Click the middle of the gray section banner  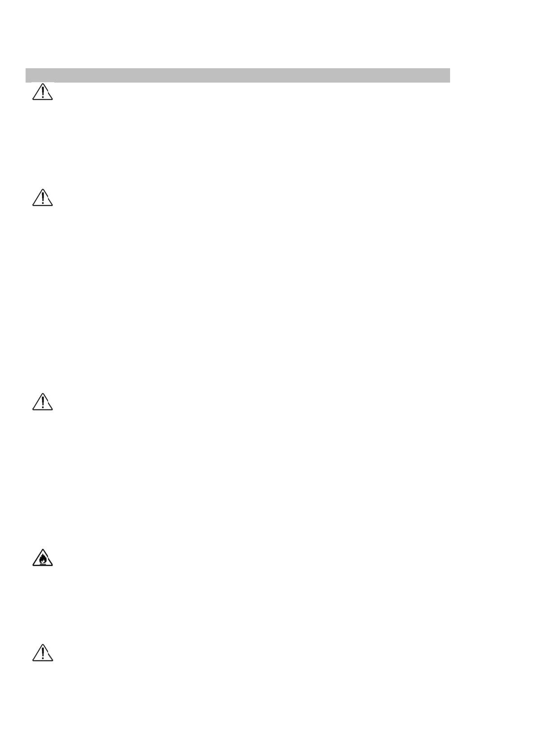(238, 75)
